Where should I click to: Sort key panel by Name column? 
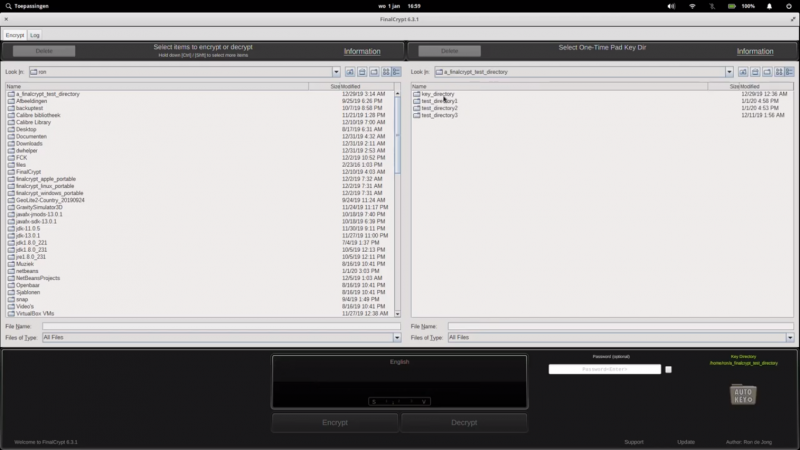(559, 86)
